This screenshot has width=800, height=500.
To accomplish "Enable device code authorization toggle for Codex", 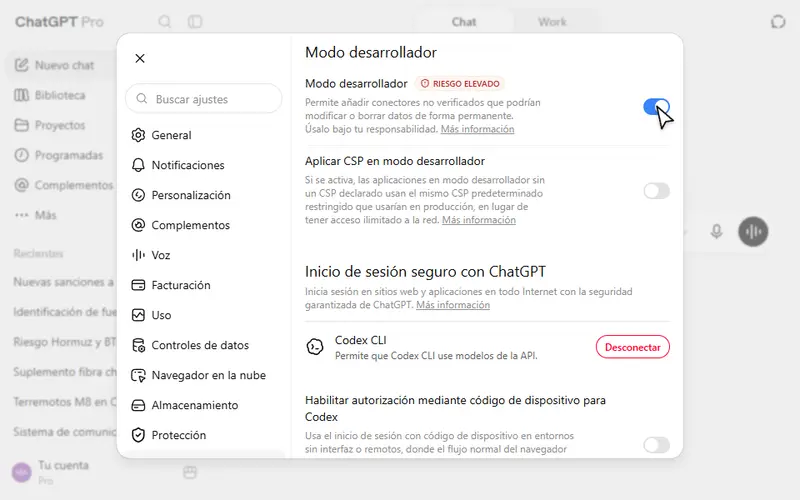I will tap(656, 445).
